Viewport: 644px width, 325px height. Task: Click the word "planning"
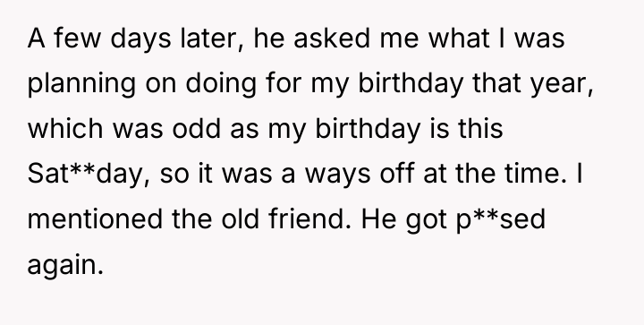click(x=81, y=84)
